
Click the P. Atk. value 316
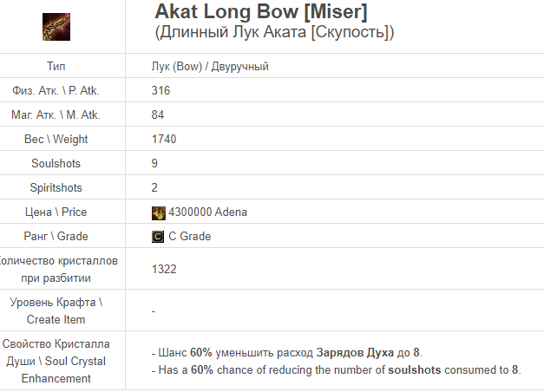(x=161, y=90)
